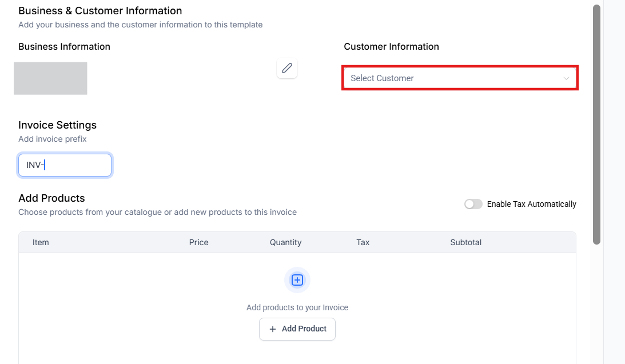
Task: Click the Customer Information label
Action: [391, 46]
